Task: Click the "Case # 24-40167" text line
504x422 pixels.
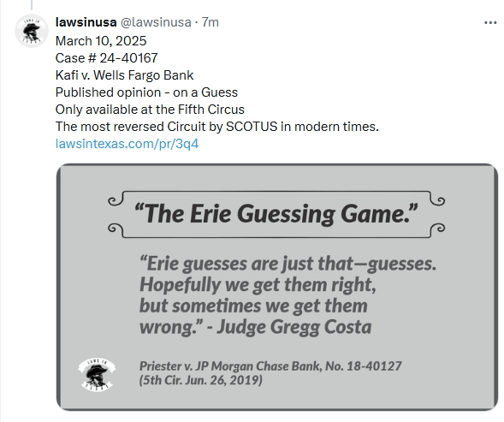Action: 106,58
